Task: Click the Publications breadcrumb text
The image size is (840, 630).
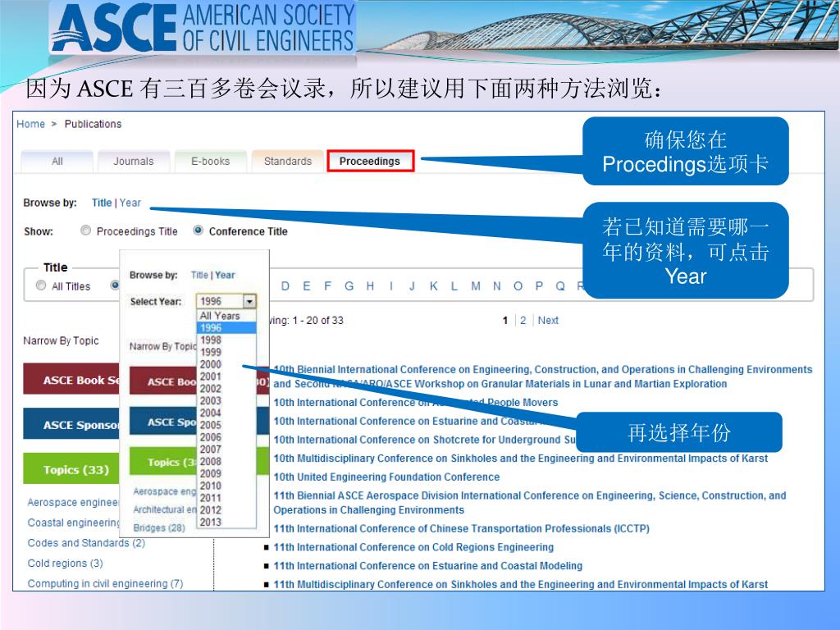Action: point(94,125)
